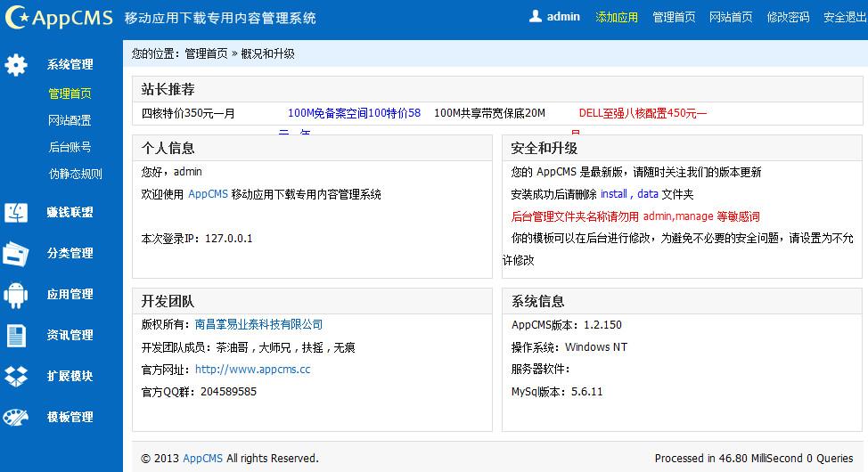Open the DELL至强八核配置450元 promo link
This screenshot has width=868, height=472.
coord(643,113)
